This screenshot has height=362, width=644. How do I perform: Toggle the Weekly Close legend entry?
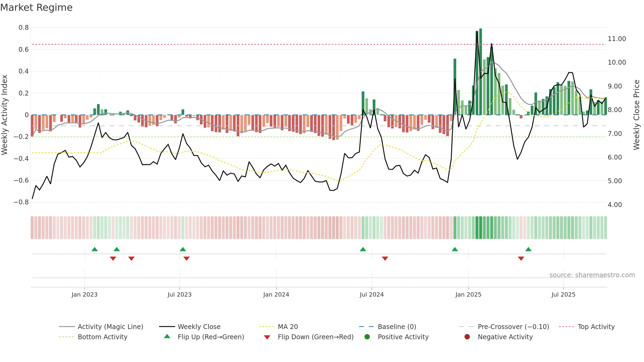click(x=190, y=327)
